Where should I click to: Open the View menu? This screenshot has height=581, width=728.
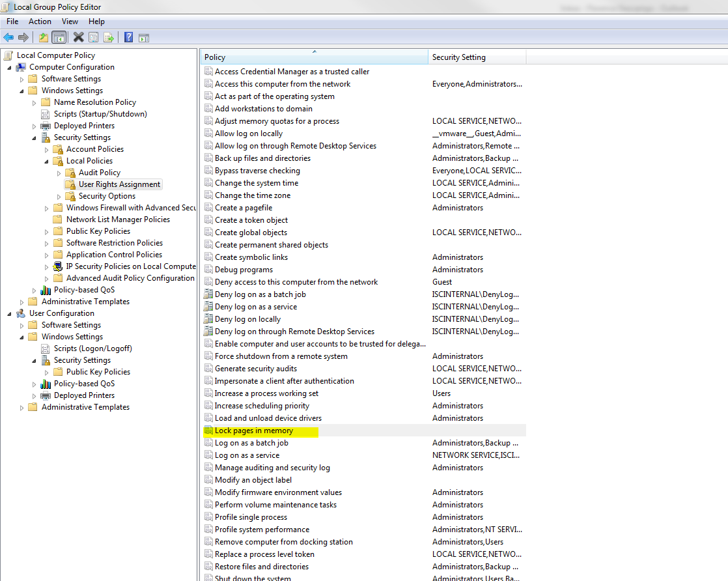70,21
